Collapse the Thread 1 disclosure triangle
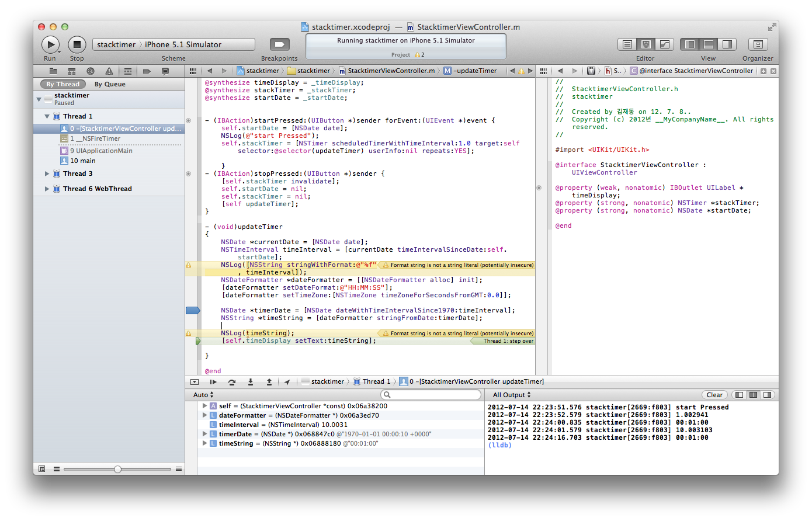 [47, 116]
